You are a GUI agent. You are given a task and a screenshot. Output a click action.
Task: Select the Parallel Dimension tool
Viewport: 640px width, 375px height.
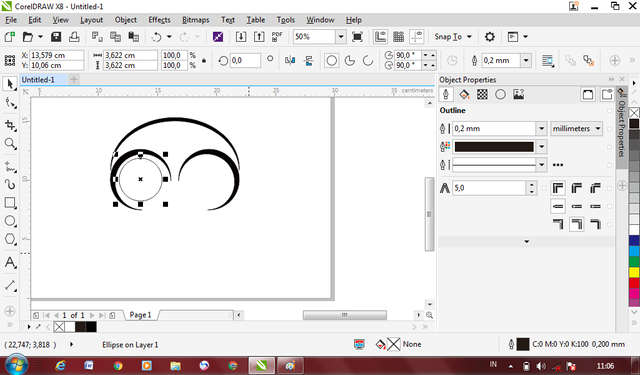click(10, 286)
